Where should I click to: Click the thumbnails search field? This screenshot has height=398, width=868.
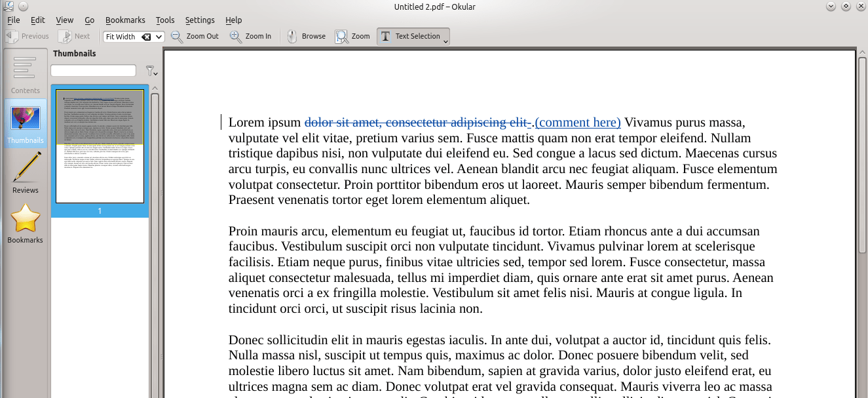pyautogui.click(x=94, y=70)
